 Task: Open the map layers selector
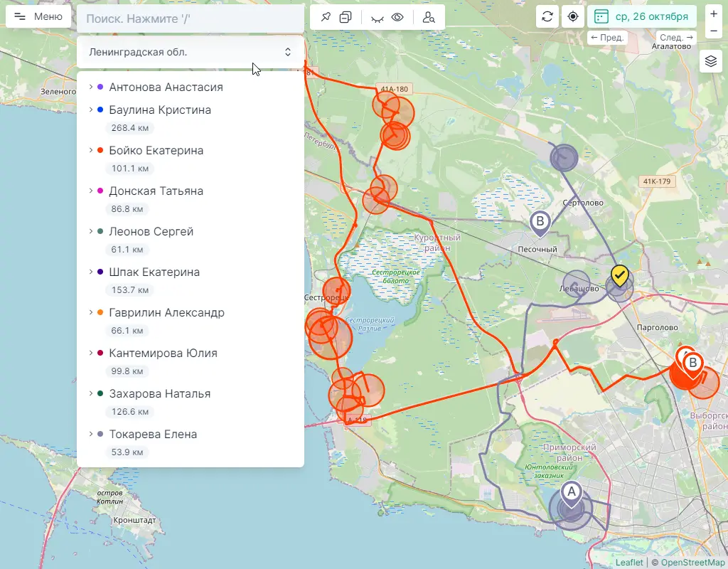(x=710, y=62)
